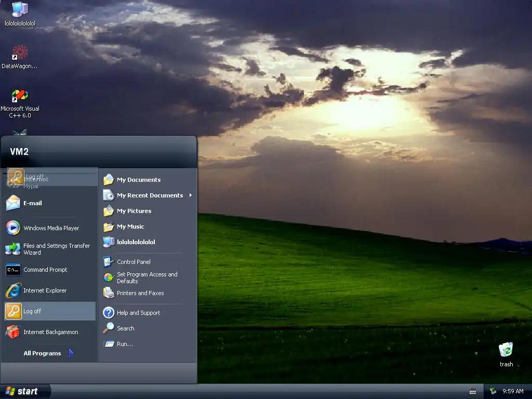
Task: Open Internet Explorer entry label
Action: 45,290
